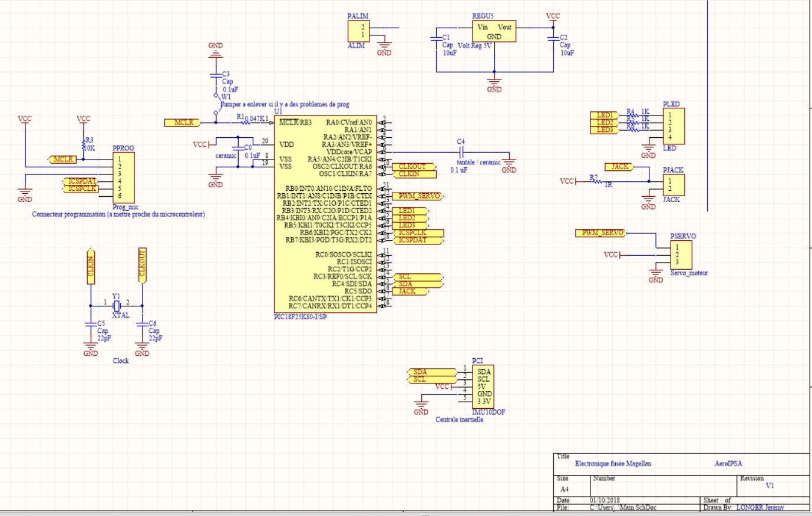Click the PIC18F25K80-I/SP part label

coord(301,317)
